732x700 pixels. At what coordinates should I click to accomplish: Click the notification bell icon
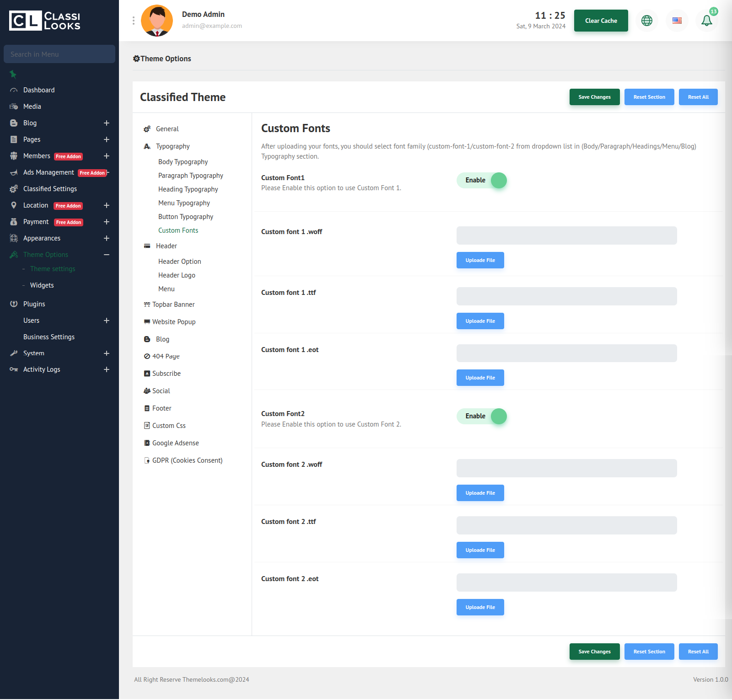click(706, 21)
